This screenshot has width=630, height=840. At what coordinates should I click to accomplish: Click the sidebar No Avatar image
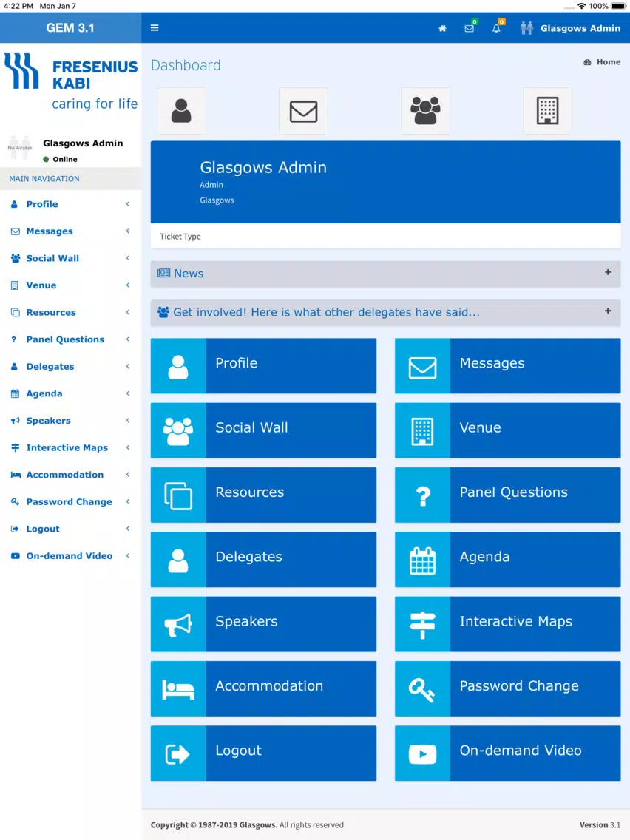(20, 148)
